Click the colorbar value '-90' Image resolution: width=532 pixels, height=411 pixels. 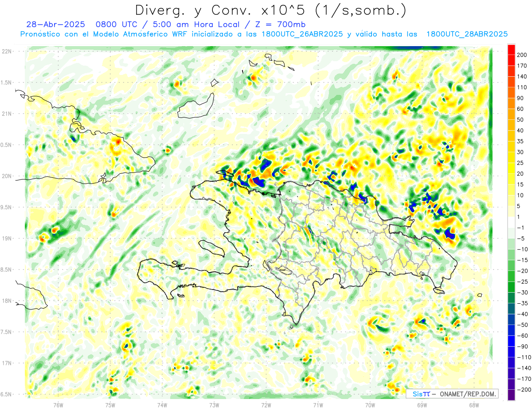523,346
